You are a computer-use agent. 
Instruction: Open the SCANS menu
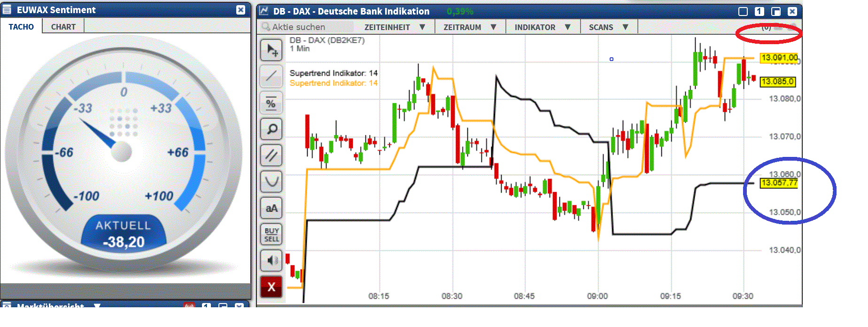tap(608, 27)
